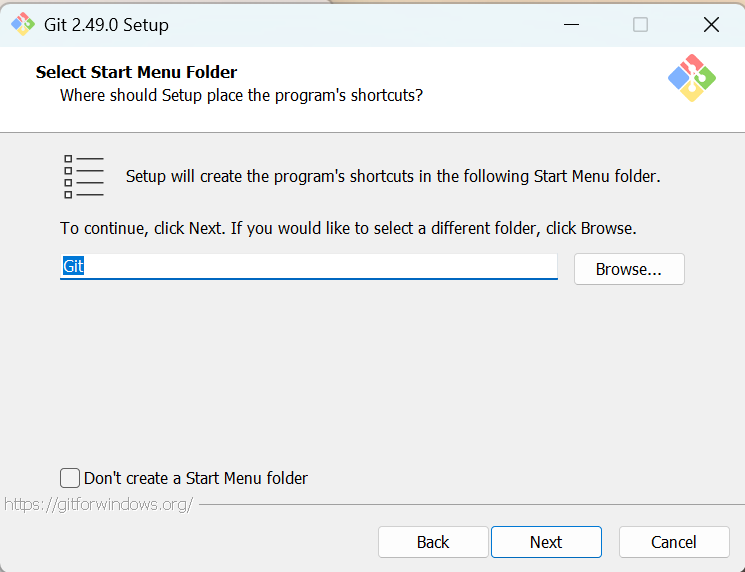Enable "Don't create a Start Menu folder"
Screen dimensions: 745x572
(70, 478)
